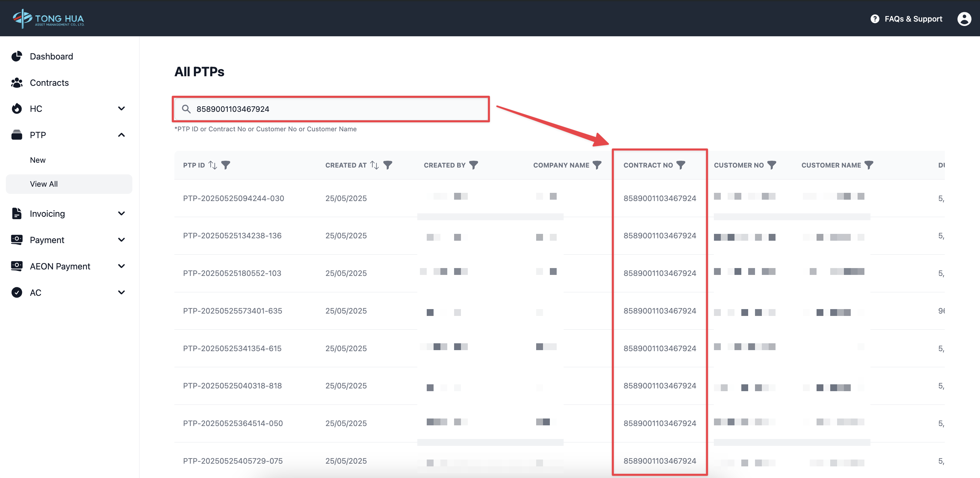
Task: Collapse the PTP sidebar section
Action: (121, 135)
